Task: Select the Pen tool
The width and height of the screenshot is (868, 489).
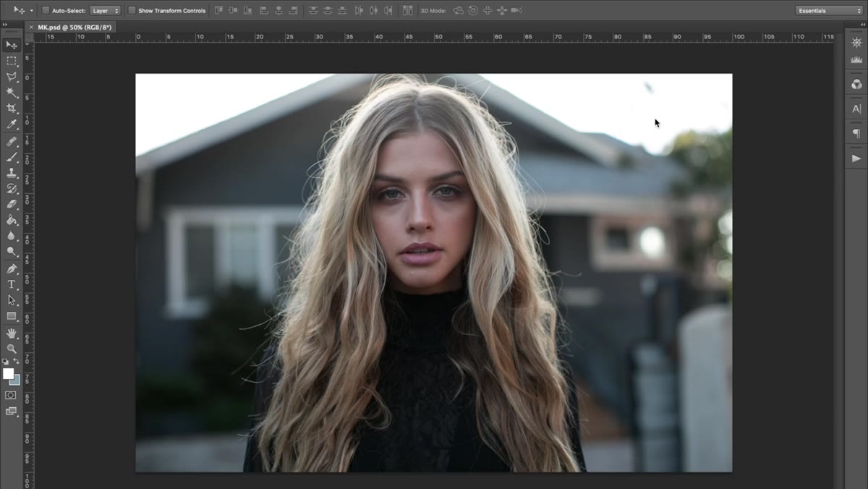Action: pyautogui.click(x=12, y=268)
